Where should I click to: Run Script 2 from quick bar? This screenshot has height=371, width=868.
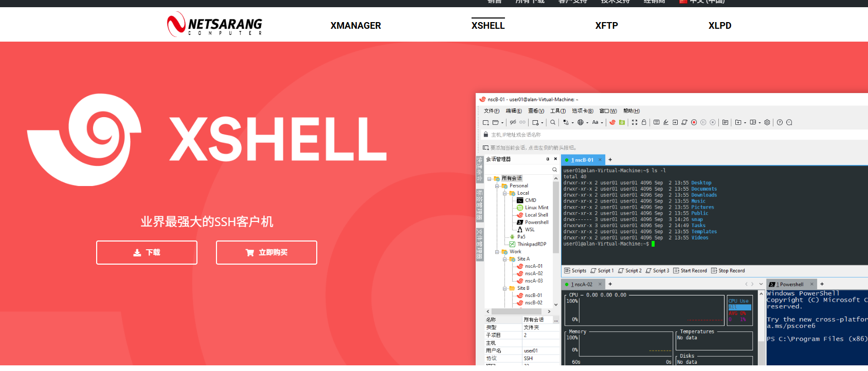point(630,271)
